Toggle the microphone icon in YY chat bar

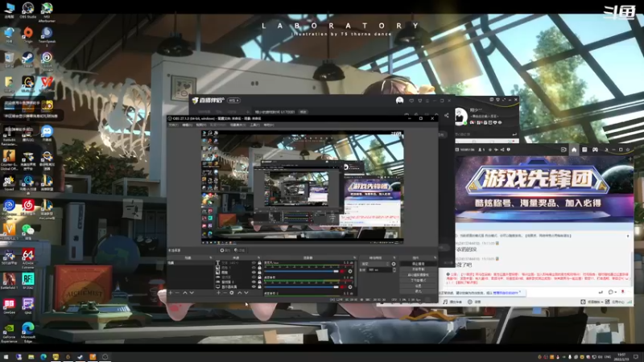(622, 292)
